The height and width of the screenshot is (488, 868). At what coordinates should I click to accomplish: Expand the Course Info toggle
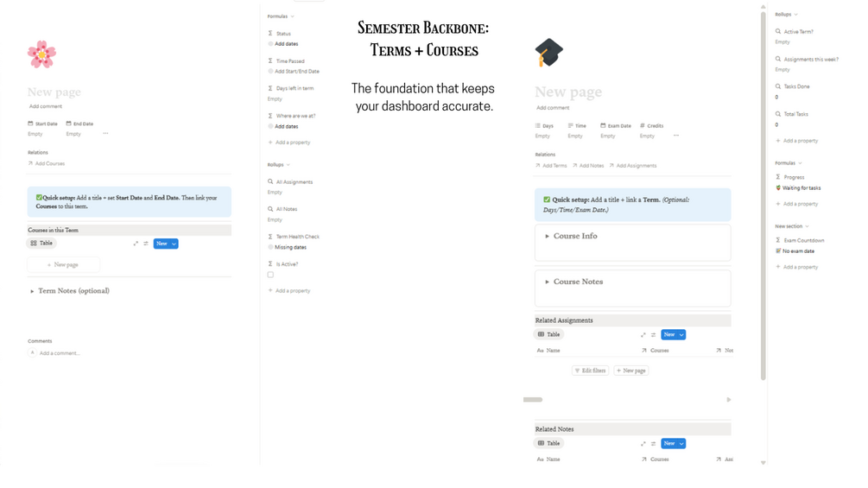coord(547,236)
